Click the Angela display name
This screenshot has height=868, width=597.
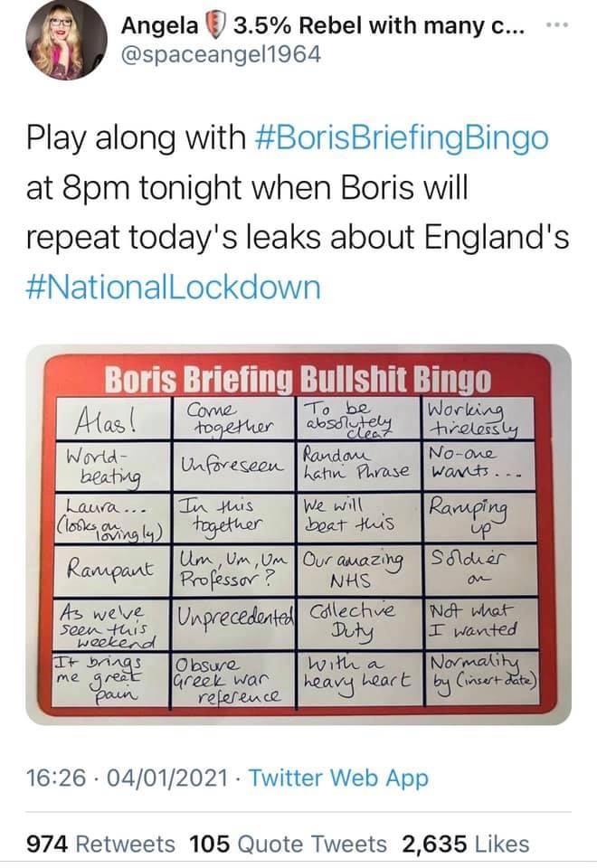click(x=160, y=25)
